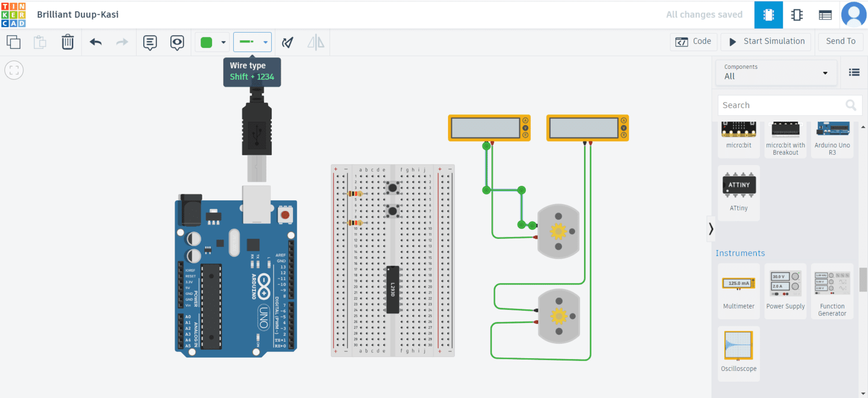The height and width of the screenshot is (398, 868).
Task: Click the Copy icon in toolbar
Action: (x=14, y=42)
